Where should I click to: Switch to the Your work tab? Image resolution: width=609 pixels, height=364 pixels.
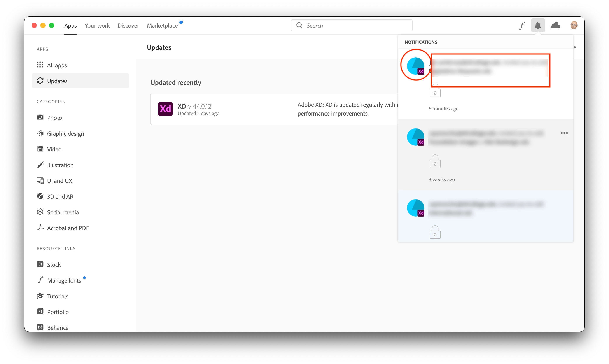pyautogui.click(x=97, y=26)
